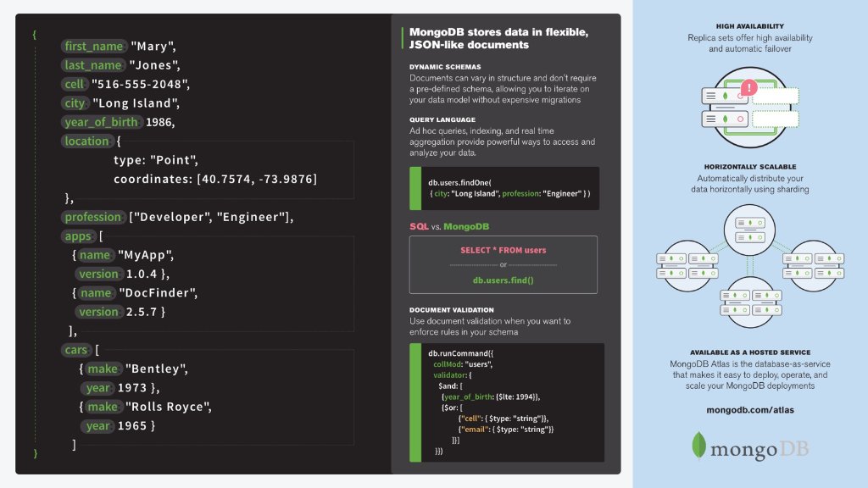Click the "MyApp" value

point(146,255)
